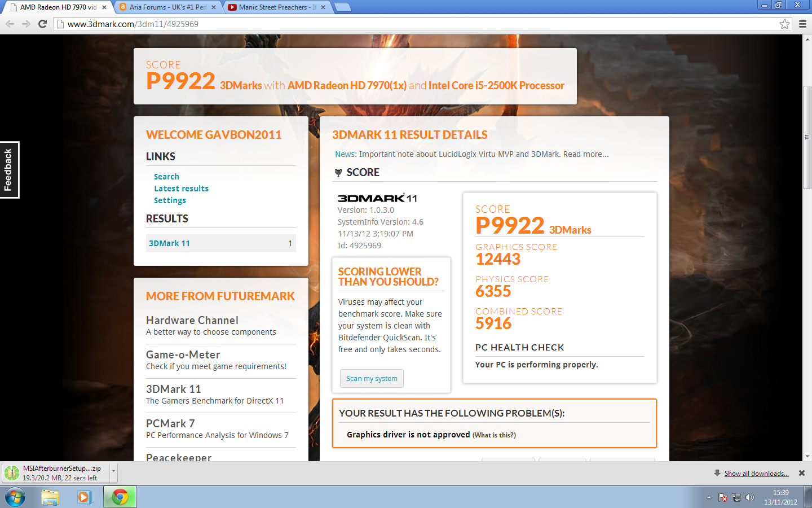
Task: Click the News link about LucidLogix
Action: point(345,154)
